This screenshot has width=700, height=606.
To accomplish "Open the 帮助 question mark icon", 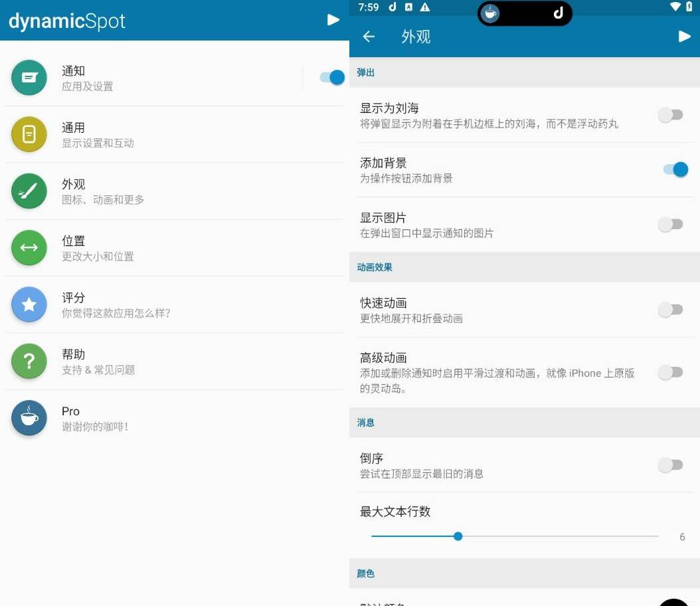I will [x=29, y=361].
